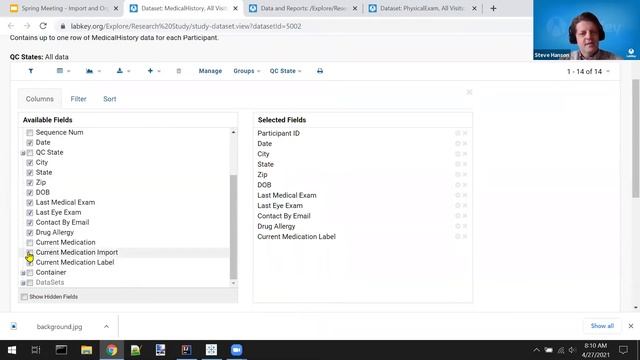
Task: Click the print grid icon
Action: point(320,71)
